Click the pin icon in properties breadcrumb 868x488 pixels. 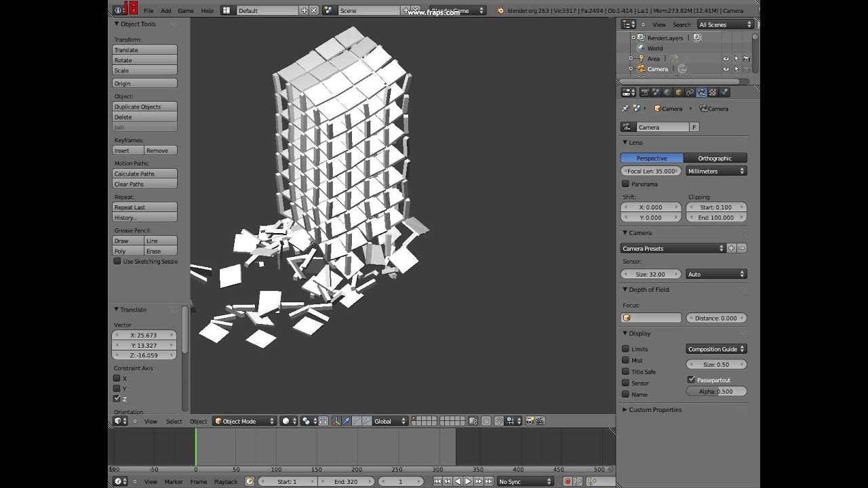coord(625,108)
